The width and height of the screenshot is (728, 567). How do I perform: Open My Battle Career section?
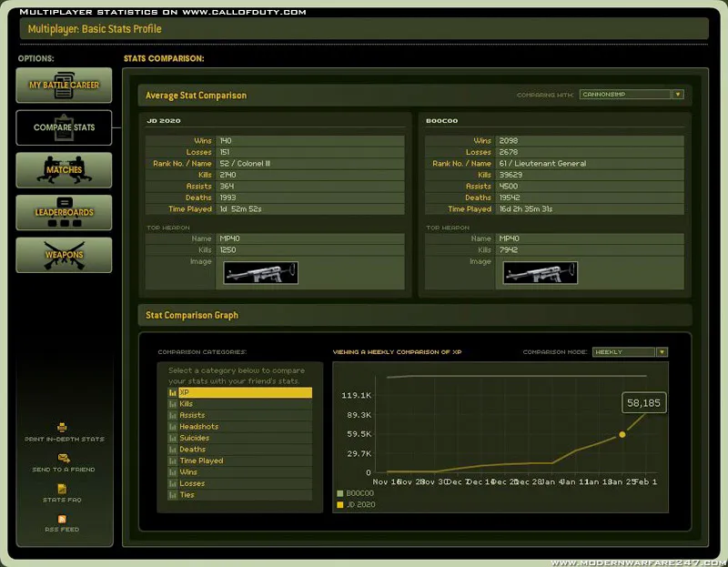pyautogui.click(x=64, y=86)
